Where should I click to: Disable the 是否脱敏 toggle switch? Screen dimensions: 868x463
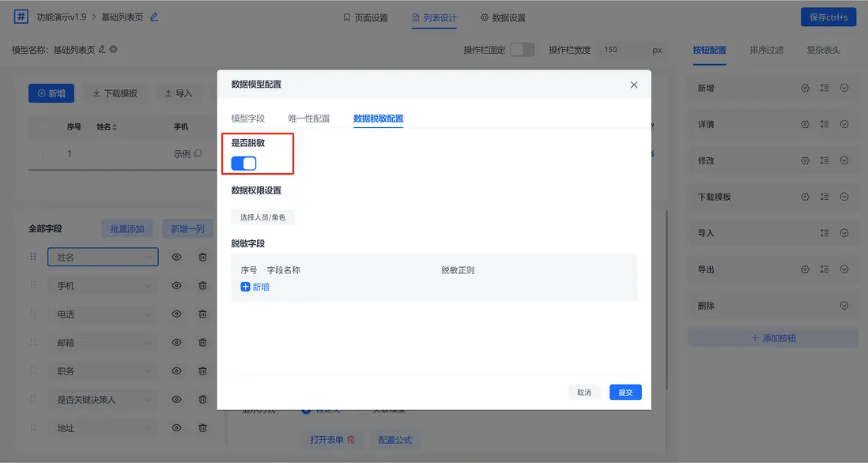pyautogui.click(x=242, y=163)
